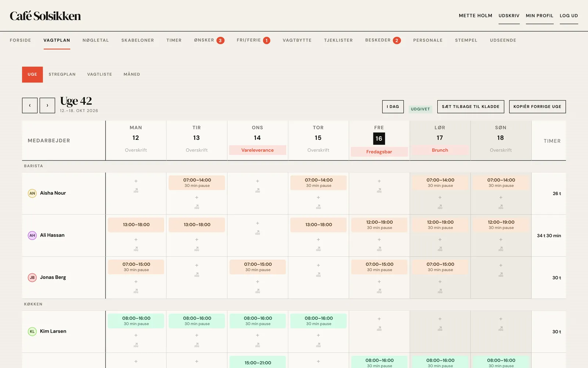
Task: Go to the previous week with the left chevron
Action: pos(30,105)
